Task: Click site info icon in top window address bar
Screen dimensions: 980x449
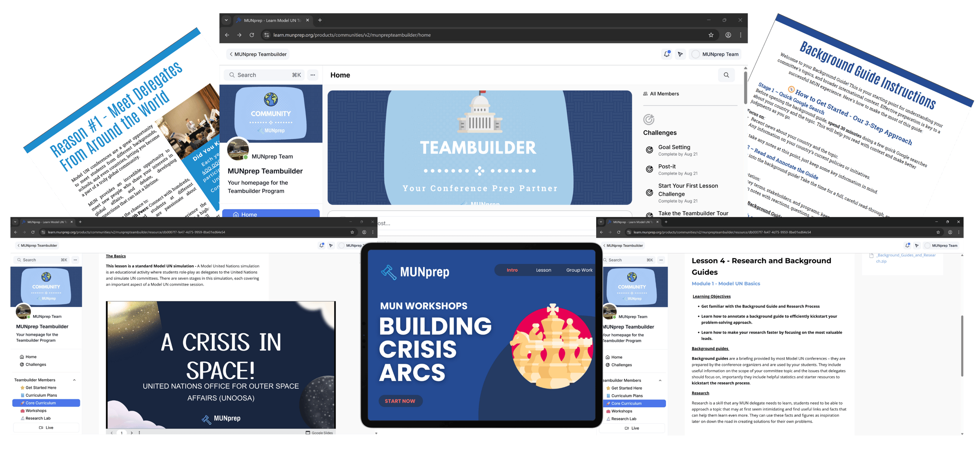Action: pos(267,35)
